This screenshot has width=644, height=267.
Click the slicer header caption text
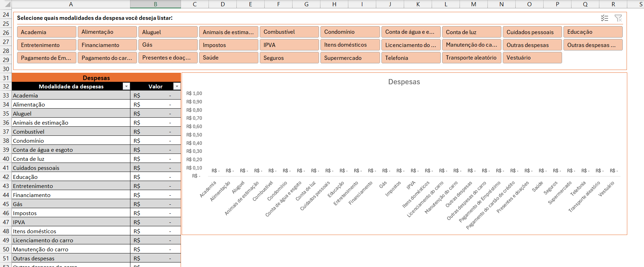pyautogui.click(x=95, y=18)
